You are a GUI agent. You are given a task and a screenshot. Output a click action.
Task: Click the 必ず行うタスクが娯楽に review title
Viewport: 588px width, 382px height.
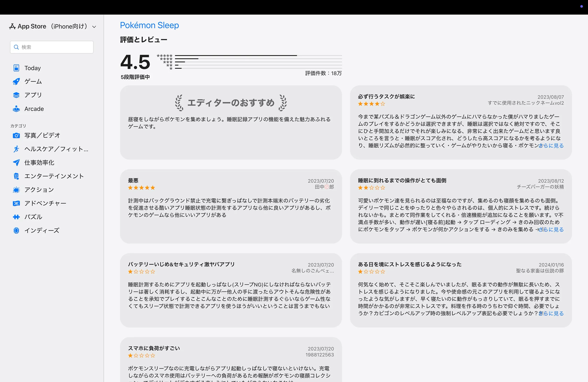pos(387,96)
